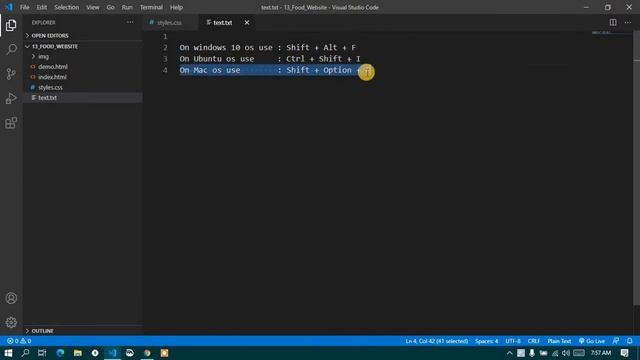Click the feedback icon in status bar

coord(616,341)
